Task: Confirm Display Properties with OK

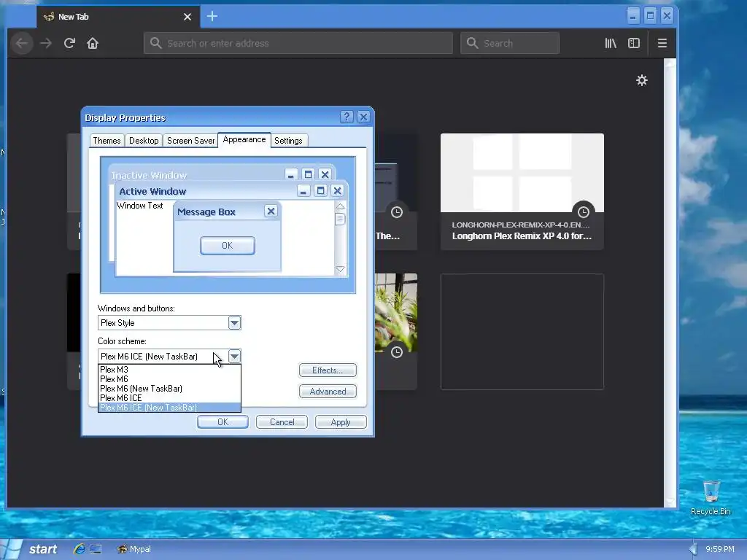Action: 222,422
